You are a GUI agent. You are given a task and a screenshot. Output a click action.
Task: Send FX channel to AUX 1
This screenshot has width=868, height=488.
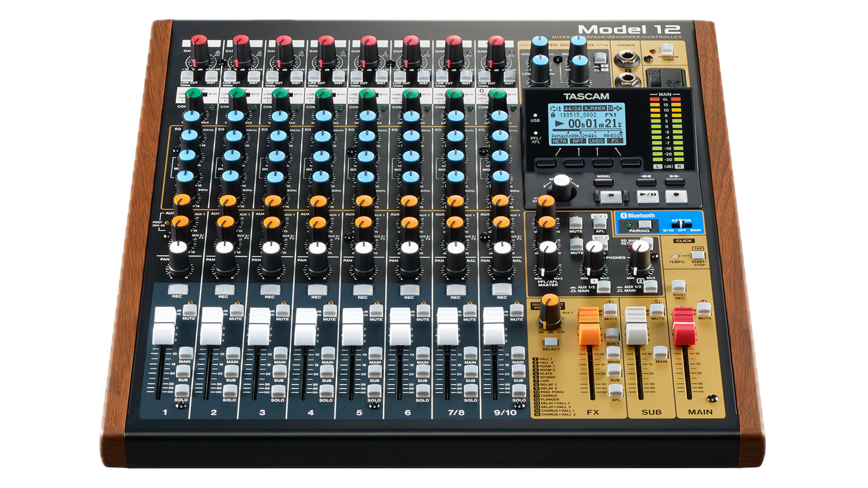pos(612,334)
